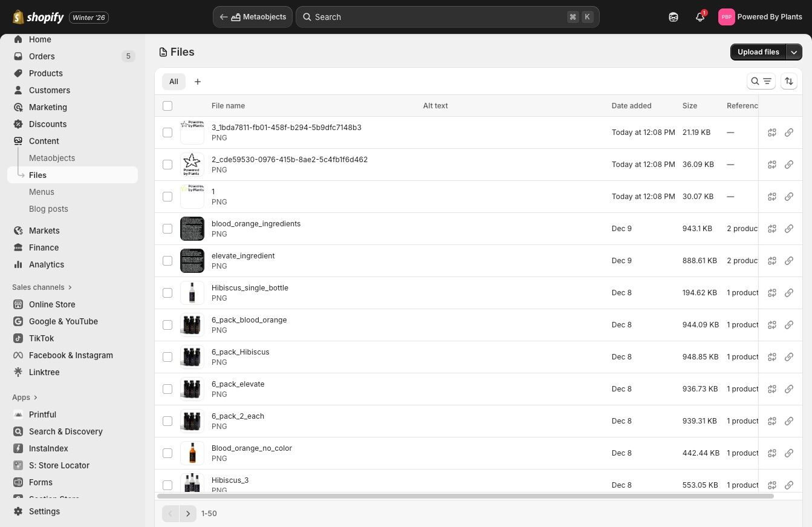
Task: Select the All files tab
Action: (x=174, y=82)
